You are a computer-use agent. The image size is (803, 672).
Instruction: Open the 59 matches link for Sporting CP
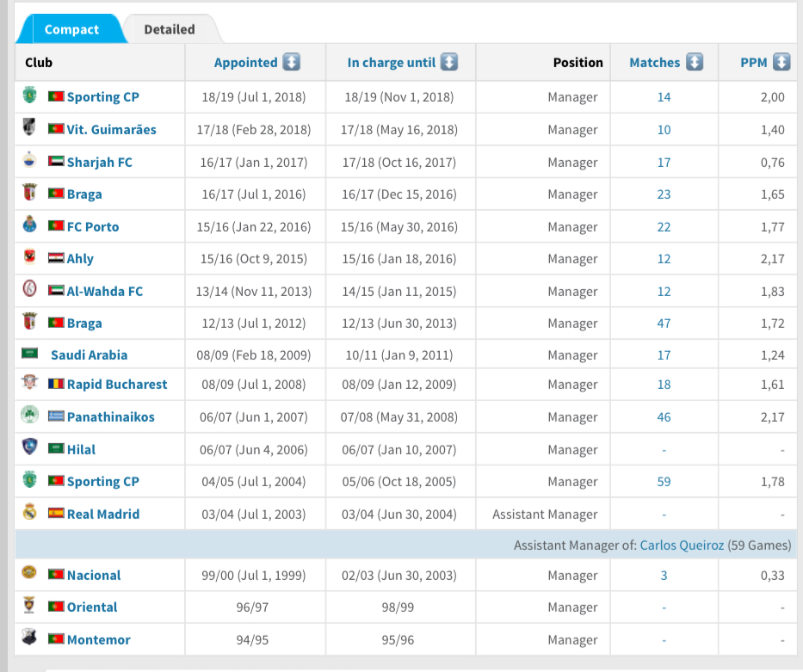pos(664,481)
